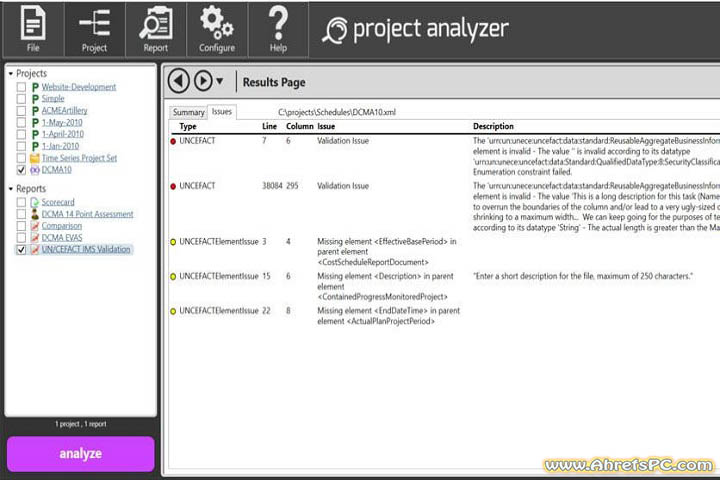Click the green P icon beside Simple
Screen dimensions: 720x480
(35, 99)
